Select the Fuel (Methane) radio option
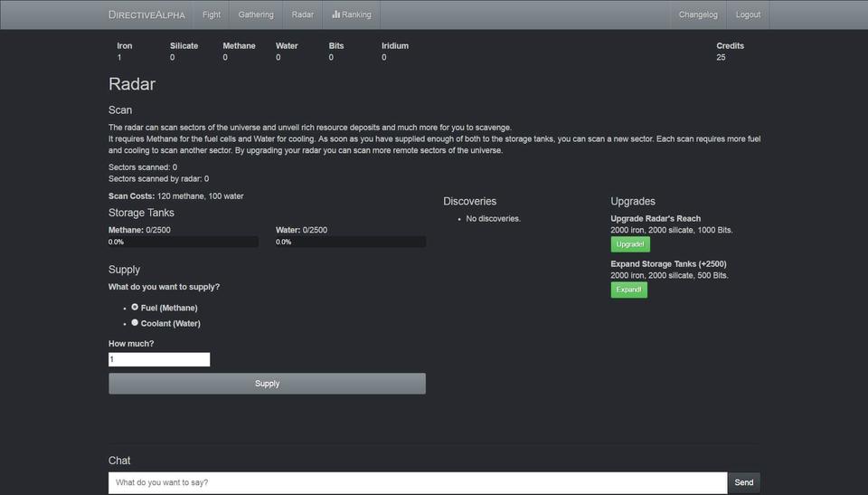Screen dimensions: 868x495 [135, 307]
